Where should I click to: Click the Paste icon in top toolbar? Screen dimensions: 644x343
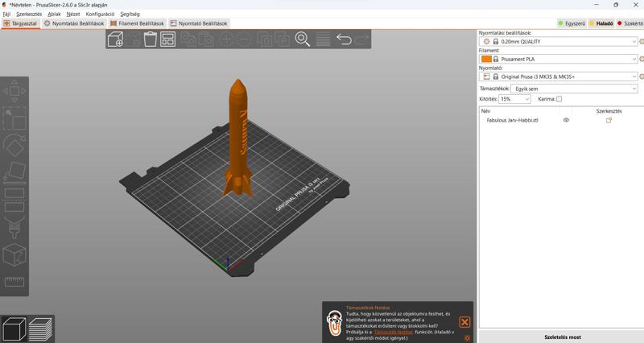click(x=206, y=39)
